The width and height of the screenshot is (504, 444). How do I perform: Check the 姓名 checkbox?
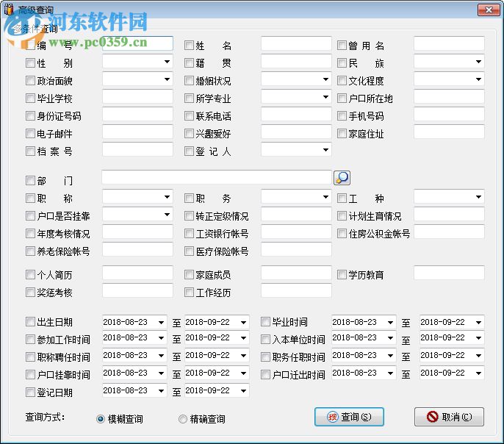pyautogui.click(x=189, y=46)
